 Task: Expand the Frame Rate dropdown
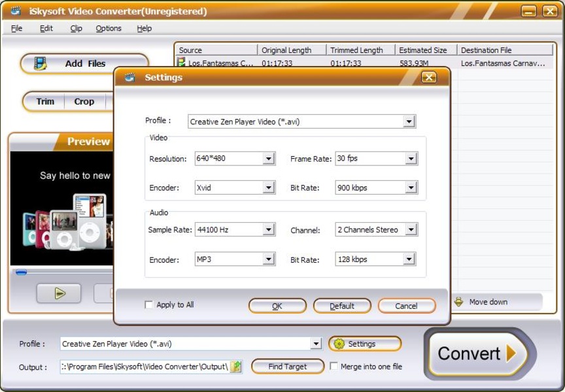pos(411,159)
